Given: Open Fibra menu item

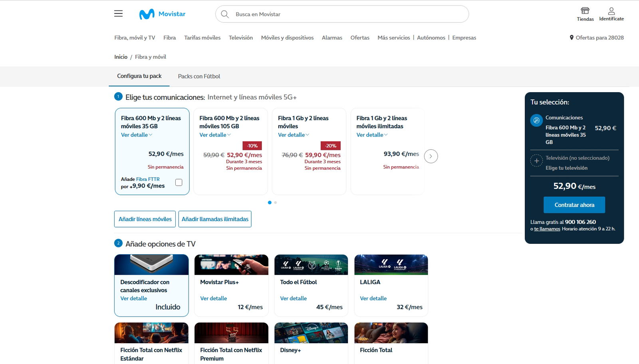Looking at the screenshot, I should [170, 38].
